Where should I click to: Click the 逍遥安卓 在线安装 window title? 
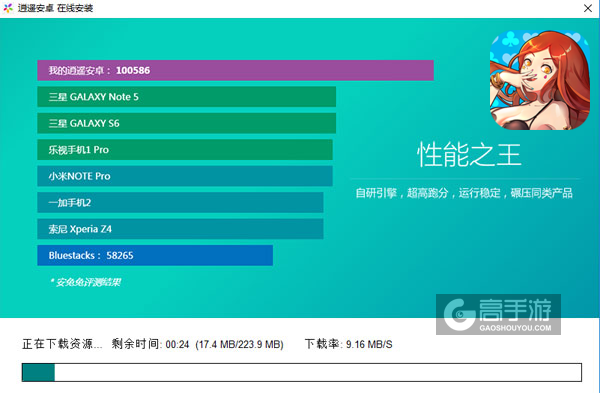(55, 8)
